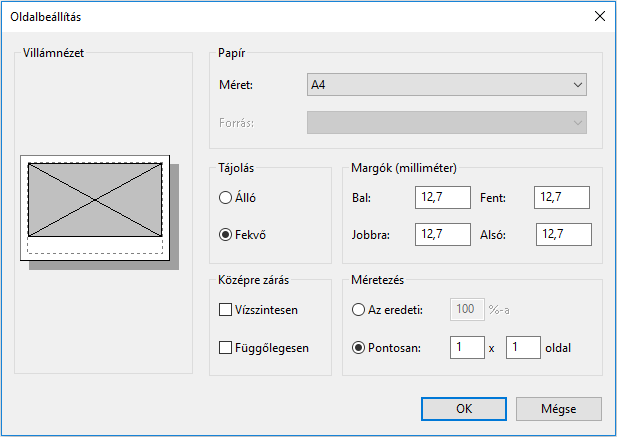Viewport: 617px width, 437px height.
Task: Focus the Jobbra margin field
Action: pyautogui.click(x=442, y=235)
